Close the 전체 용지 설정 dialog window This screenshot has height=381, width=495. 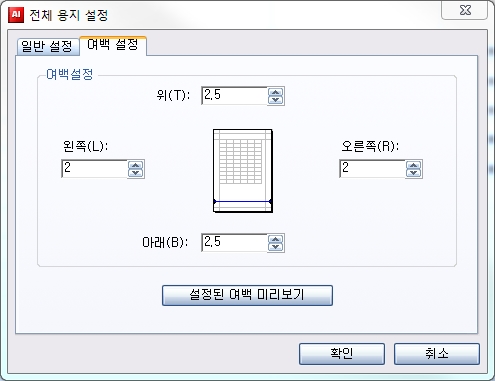465,10
